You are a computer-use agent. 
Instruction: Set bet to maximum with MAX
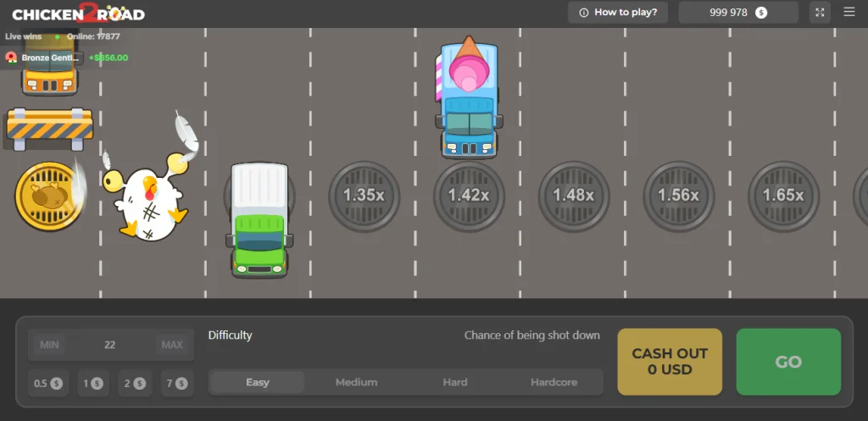[172, 345]
